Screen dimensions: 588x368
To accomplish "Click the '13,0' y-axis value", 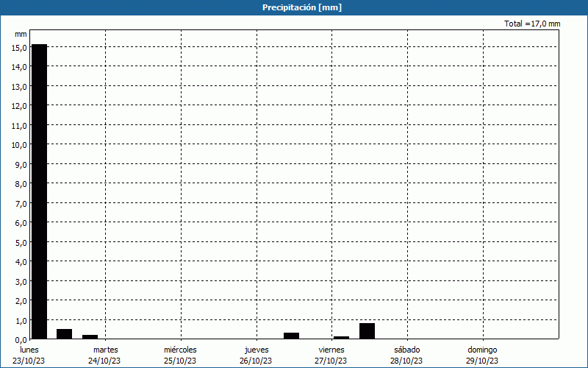I will coord(19,86).
